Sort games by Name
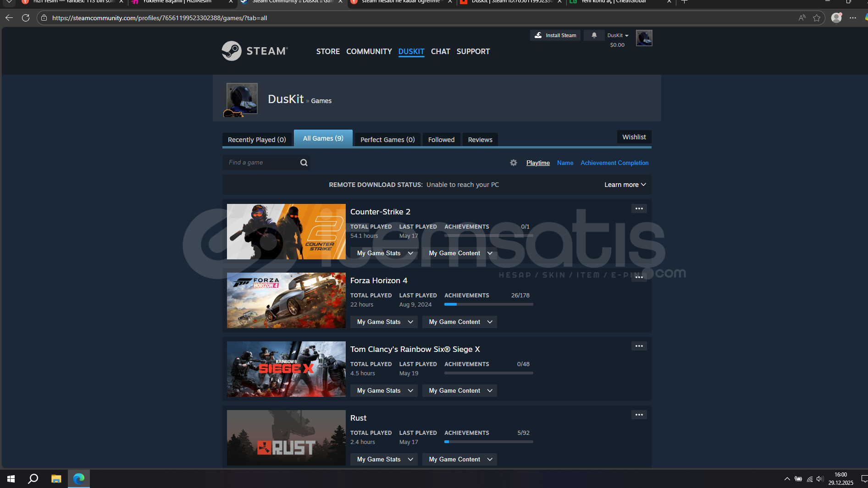The height and width of the screenshot is (488, 868). (565, 163)
